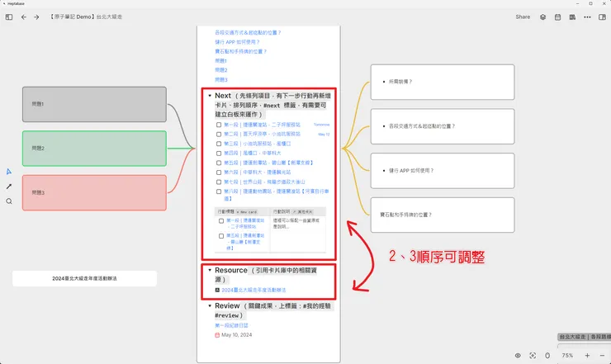The height and width of the screenshot is (364, 611).
Task: Select right-side card 健行 APP 如何使用？
Action: 443,171
